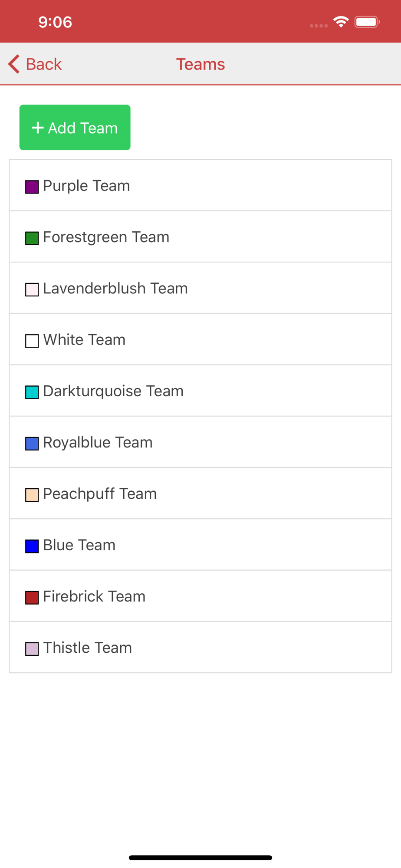Viewport: 401px width, 868px height.
Task: Choose the firebrick red color swatch
Action: click(32, 598)
